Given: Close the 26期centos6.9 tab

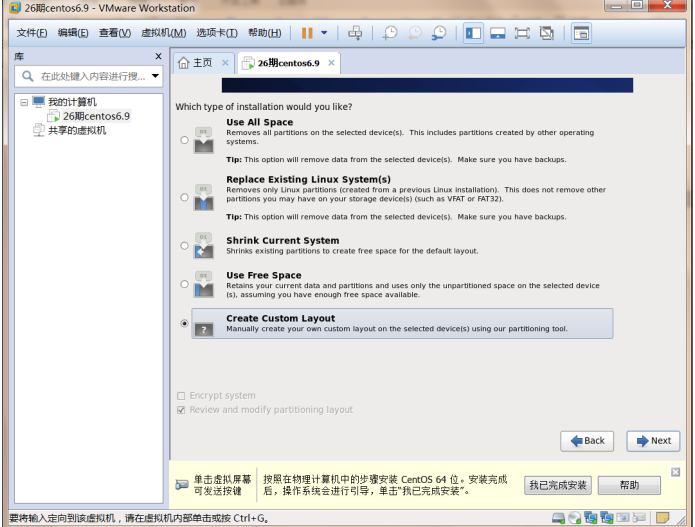Looking at the screenshot, I should (331, 63).
